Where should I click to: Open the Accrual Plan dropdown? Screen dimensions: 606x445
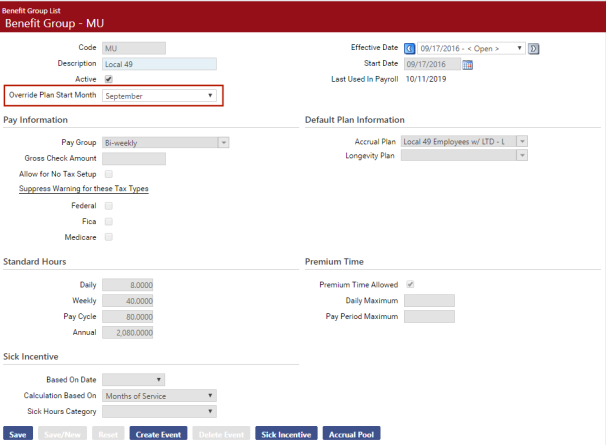click(464, 142)
